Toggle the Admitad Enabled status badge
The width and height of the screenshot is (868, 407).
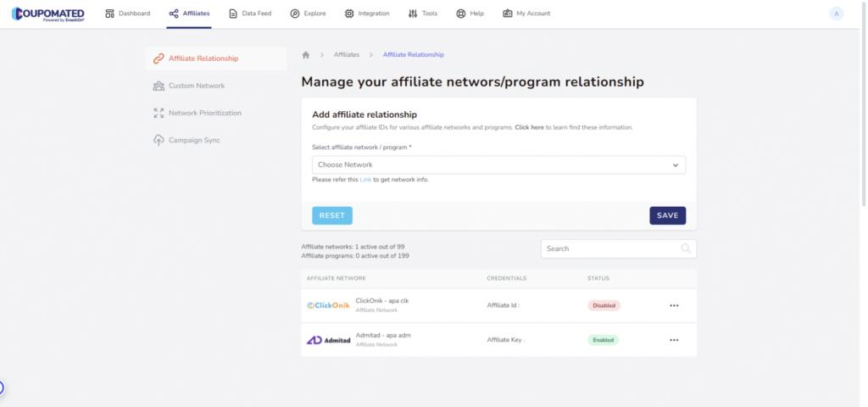point(603,340)
